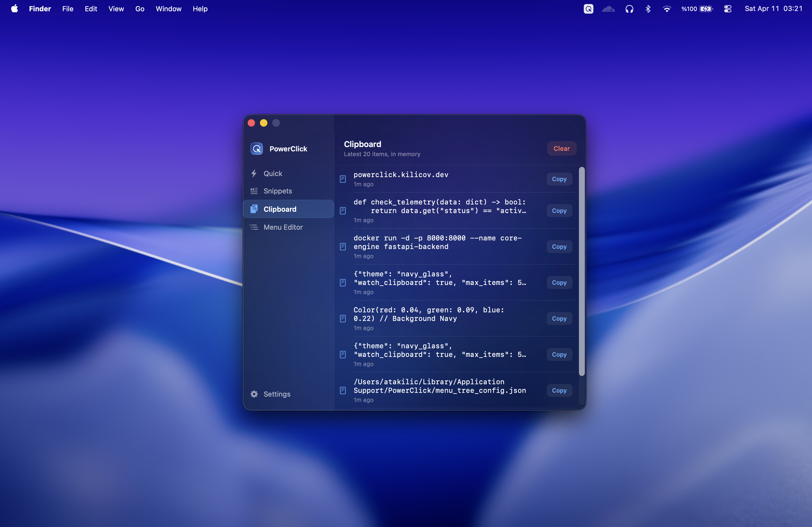This screenshot has height=527, width=812.
Task: Open the Window menu
Action: pyautogui.click(x=168, y=9)
